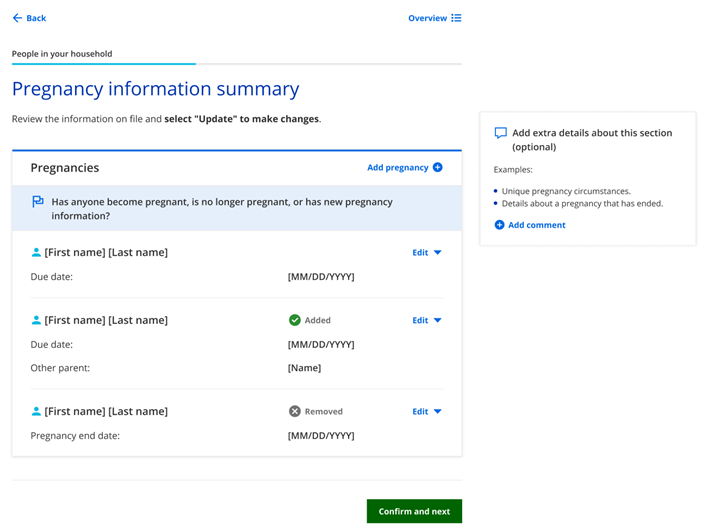Click the back arrow icon
The height and width of the screenshot is (532, 720).
(17, 18)
